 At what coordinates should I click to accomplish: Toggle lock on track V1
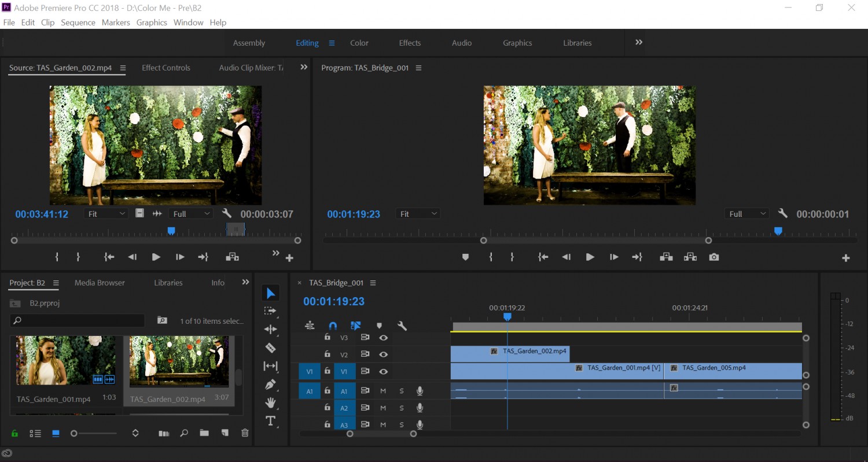[x=328, y=371]
